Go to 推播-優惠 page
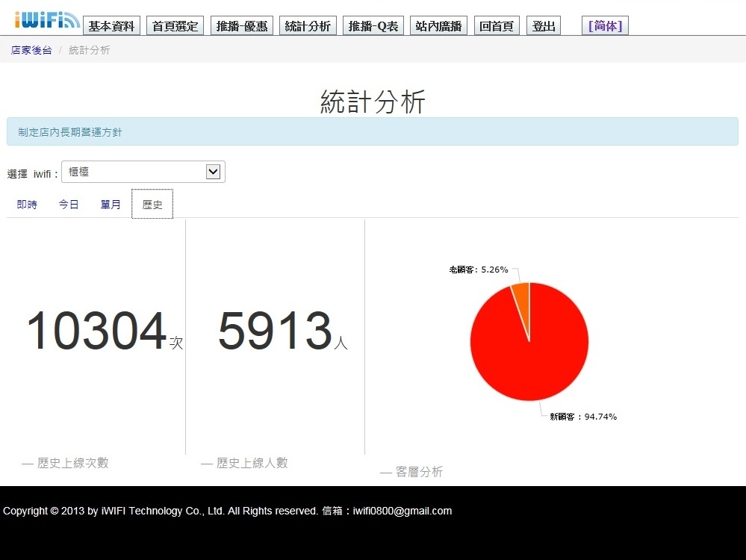The width and height of the screenshot is (746, 560). pyautogui.click(x=242, y=25)
